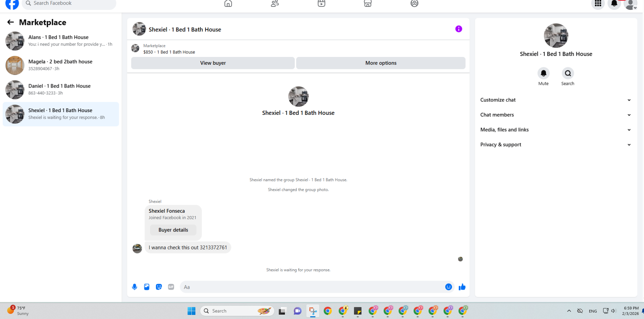The height and width of the screenshot is (319, 644).
Task: Click the group photo in chat header
Action: [139, 29]
